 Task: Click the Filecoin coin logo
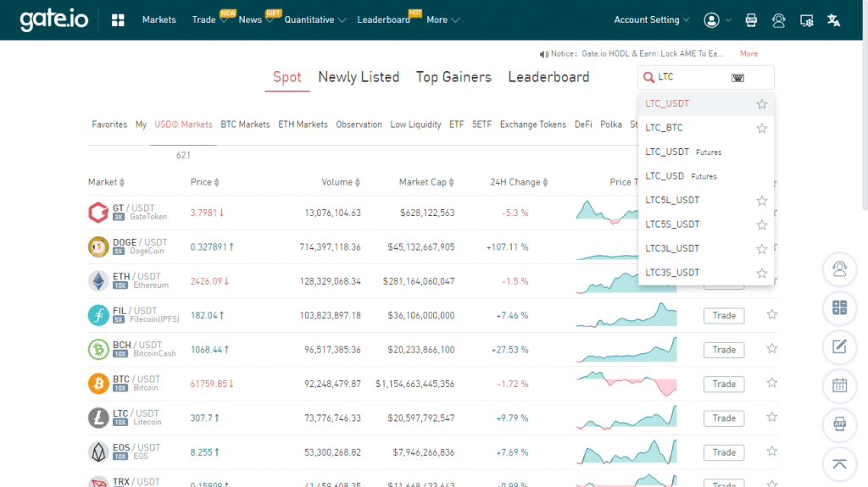(98, 315)
